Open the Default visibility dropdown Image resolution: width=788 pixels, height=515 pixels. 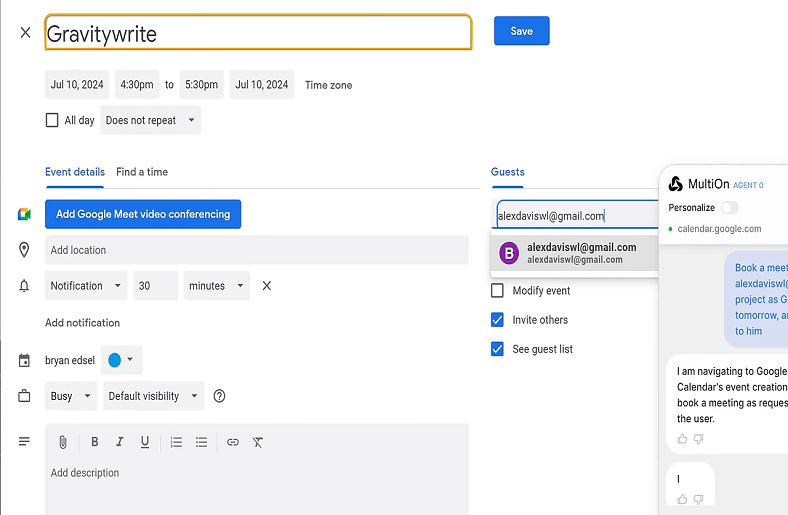[x=153, y=396]
